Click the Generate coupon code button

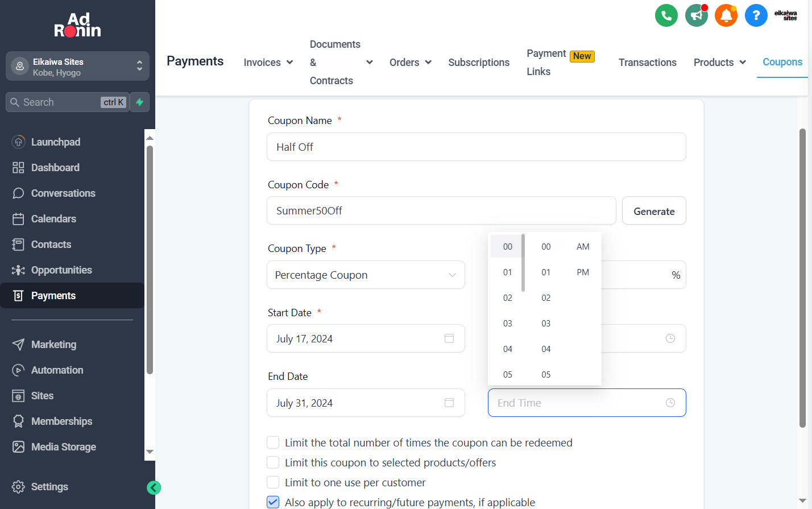pos(654,211)
